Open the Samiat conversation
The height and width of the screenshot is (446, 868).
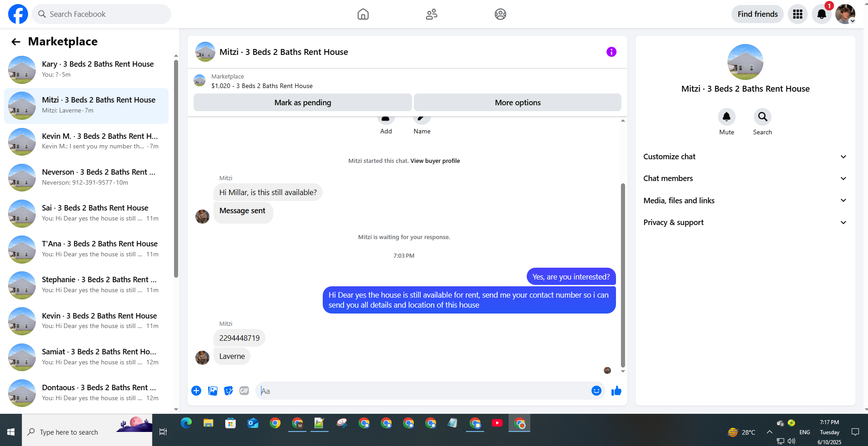tap(87, 358)
